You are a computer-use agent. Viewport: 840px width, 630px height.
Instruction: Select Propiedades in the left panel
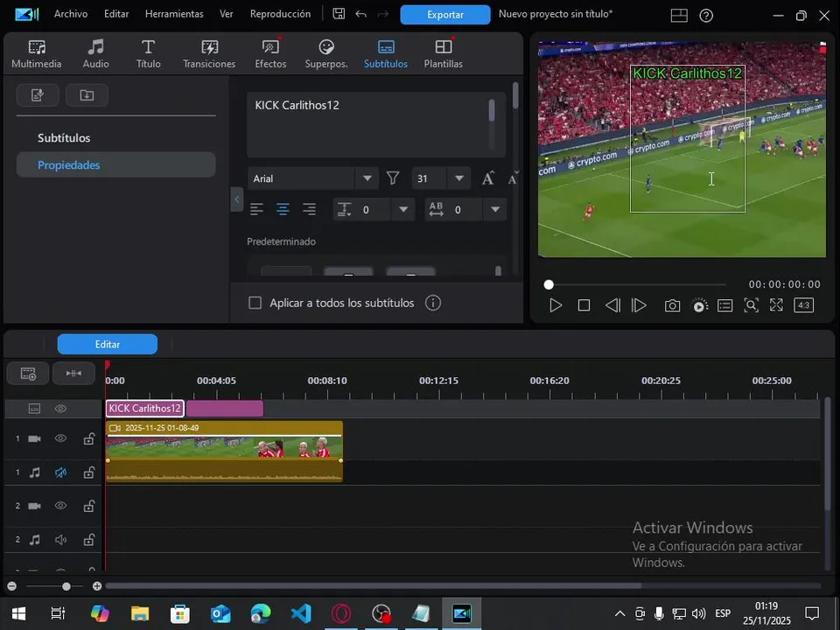point(115,165)
